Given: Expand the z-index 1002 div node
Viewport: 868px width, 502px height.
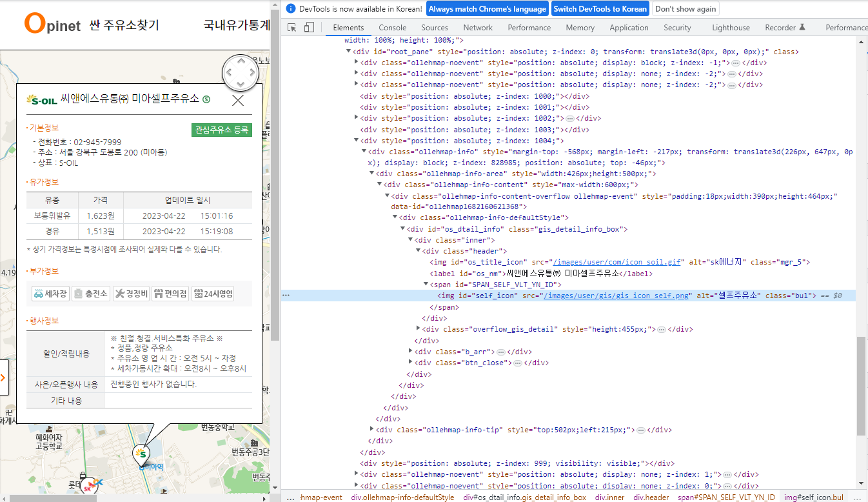Looking at the screenshot, I should [x=357, y=118].
